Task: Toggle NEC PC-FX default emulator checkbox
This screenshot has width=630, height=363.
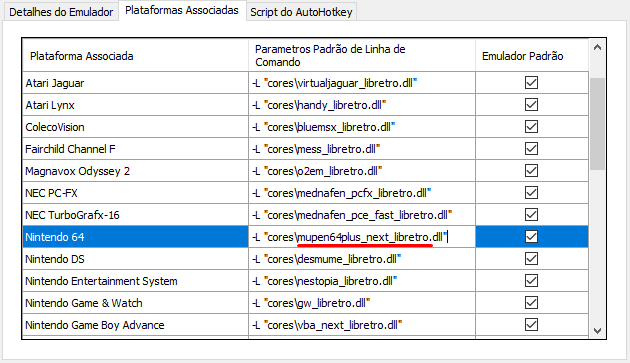Action: coord(531,193)
